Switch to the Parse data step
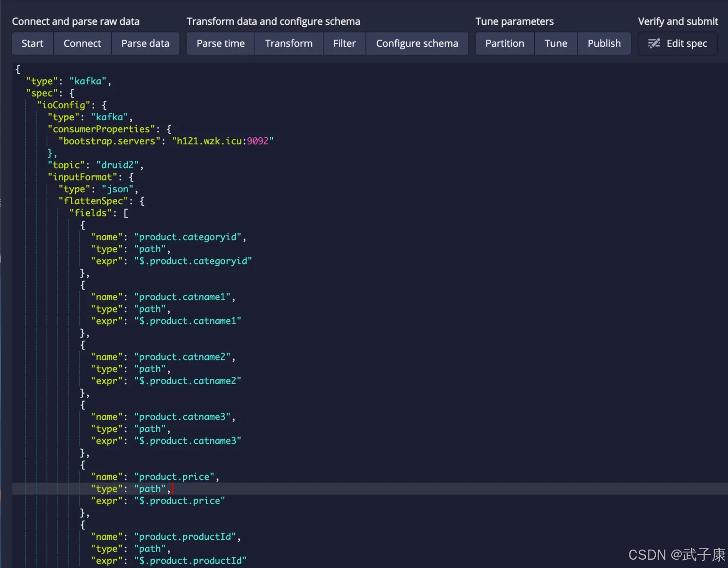 click(x=145, y=44)
